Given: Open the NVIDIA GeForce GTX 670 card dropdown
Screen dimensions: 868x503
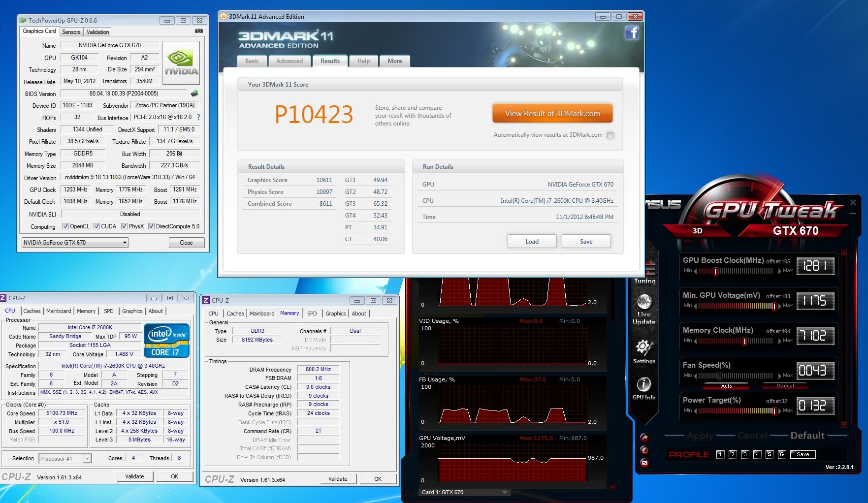Looking at the screenshot, I should (x=75, y=243).
